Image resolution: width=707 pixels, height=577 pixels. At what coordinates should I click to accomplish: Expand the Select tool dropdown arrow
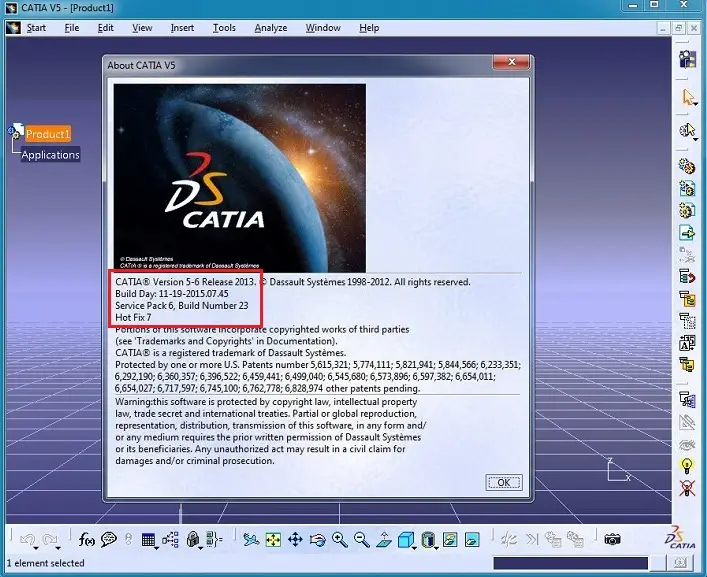point(696,104)
